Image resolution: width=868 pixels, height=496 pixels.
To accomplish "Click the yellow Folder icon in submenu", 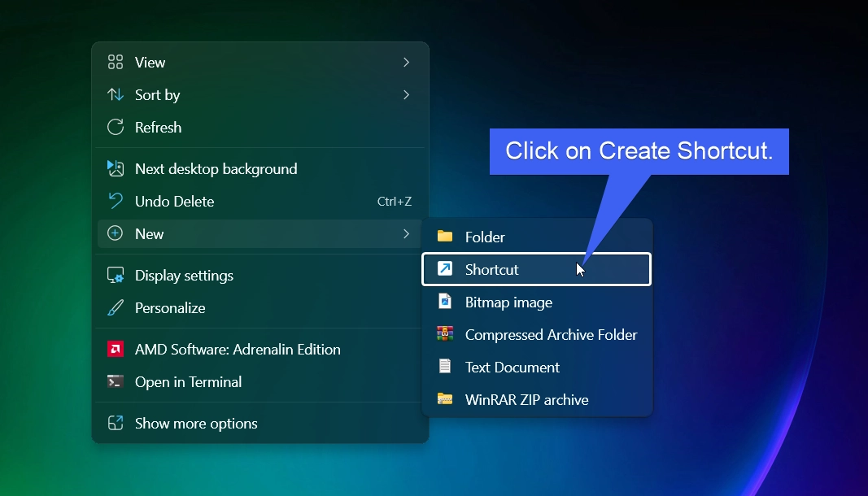I will (x=445, y=237).
